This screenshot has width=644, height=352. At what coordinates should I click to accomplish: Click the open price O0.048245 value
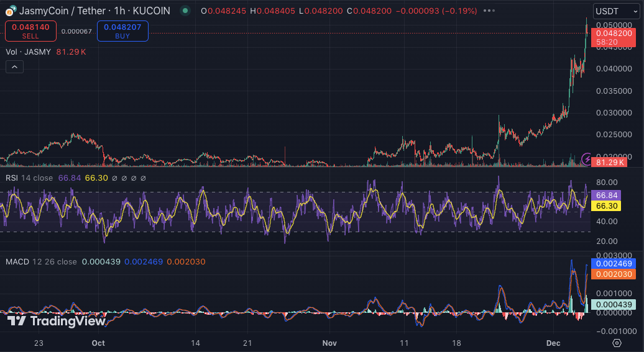[x=223, y=11]
